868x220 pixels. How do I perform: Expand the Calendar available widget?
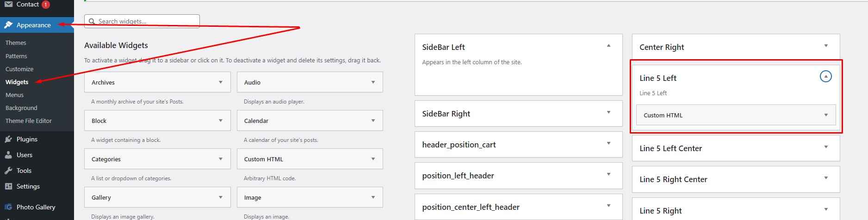point(373,121)
